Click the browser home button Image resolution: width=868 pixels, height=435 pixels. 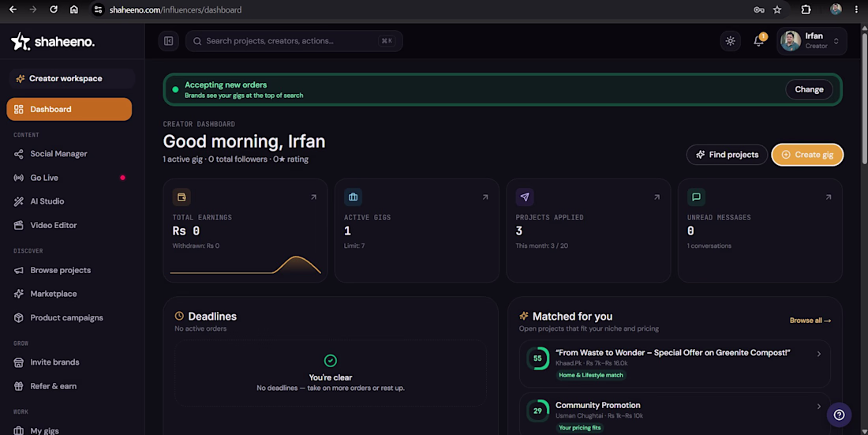tap(73, 9)
